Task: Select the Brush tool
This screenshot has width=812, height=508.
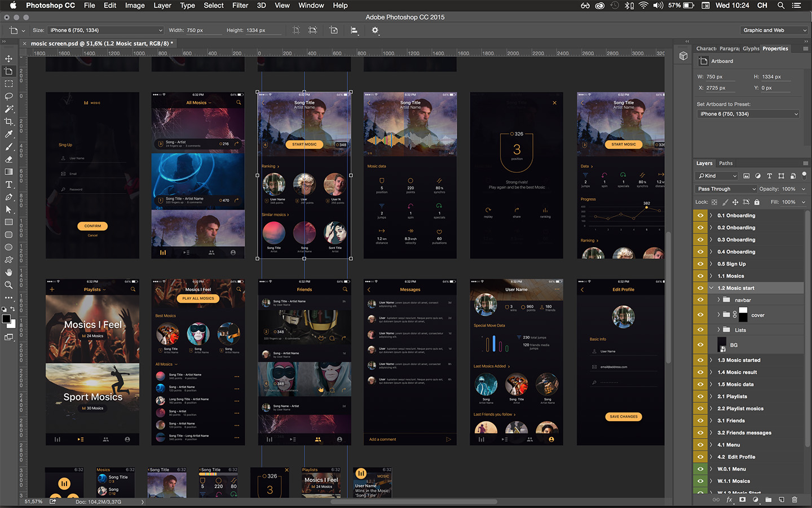Action: (x=8, y=147)
